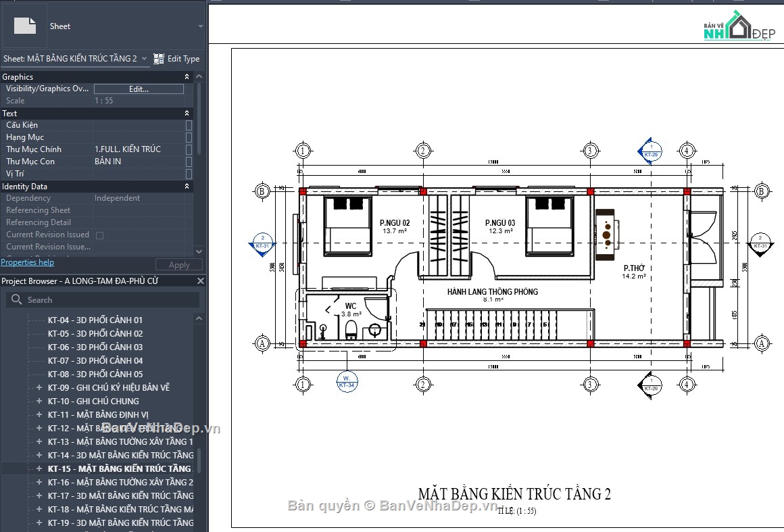The height and width of the screenshot is (532, 784).
Task: Select grid bubble 1 at bottom
Action: [303, 385]
